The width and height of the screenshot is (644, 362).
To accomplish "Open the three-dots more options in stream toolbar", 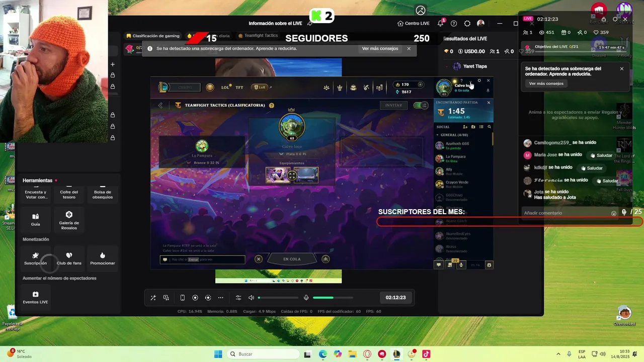I will [220, 298].
